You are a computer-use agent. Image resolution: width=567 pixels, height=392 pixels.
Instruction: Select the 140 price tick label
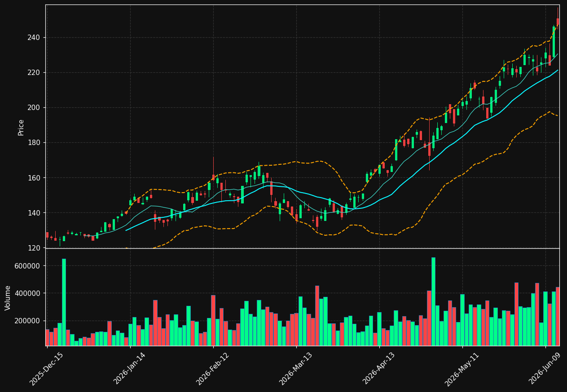coord(34,213)
